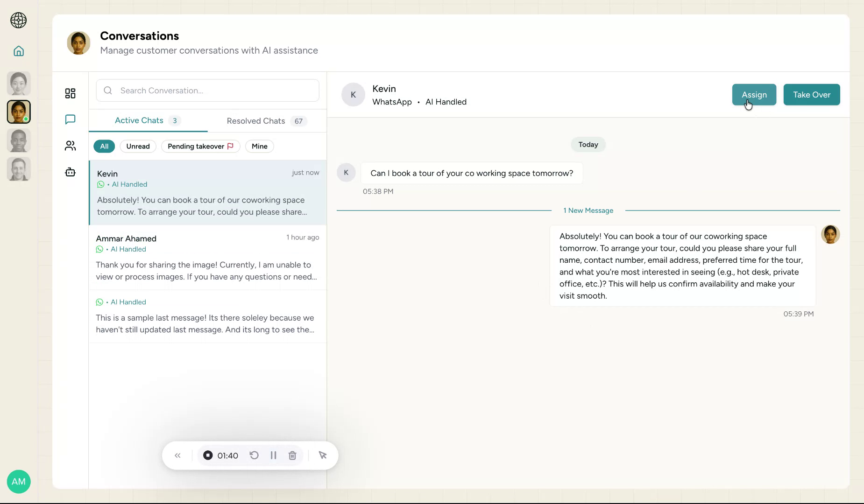The height and width of the screenshot is (504, 864).
Task: Select the cursor tool in recording bar
Action: click(x=323, y=455)
